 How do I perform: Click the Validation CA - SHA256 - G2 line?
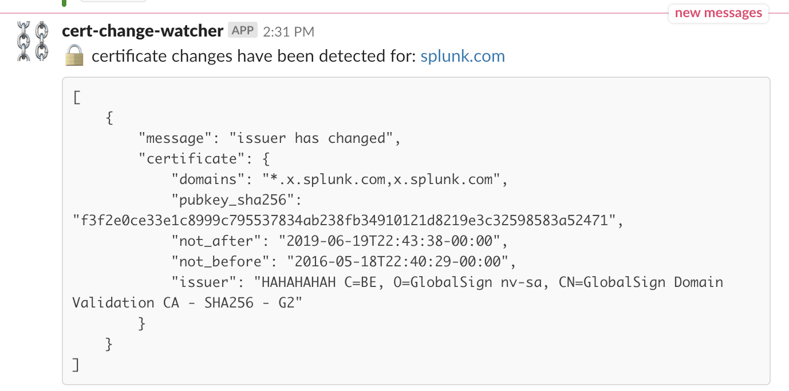click(187, 303)
